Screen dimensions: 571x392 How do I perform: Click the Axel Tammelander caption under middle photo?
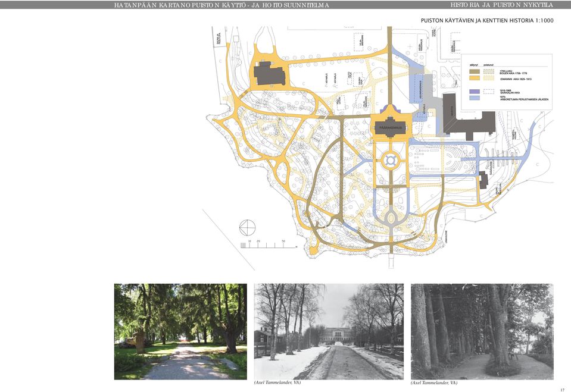pos(277,382)
